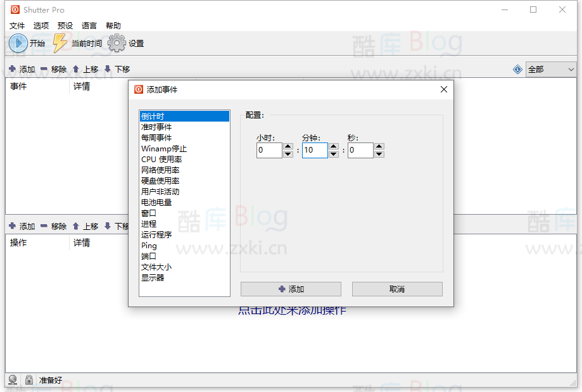Open settings via the 设置 gear icon
This screenshot has height=392, width=582.
(x=117, y=42)
